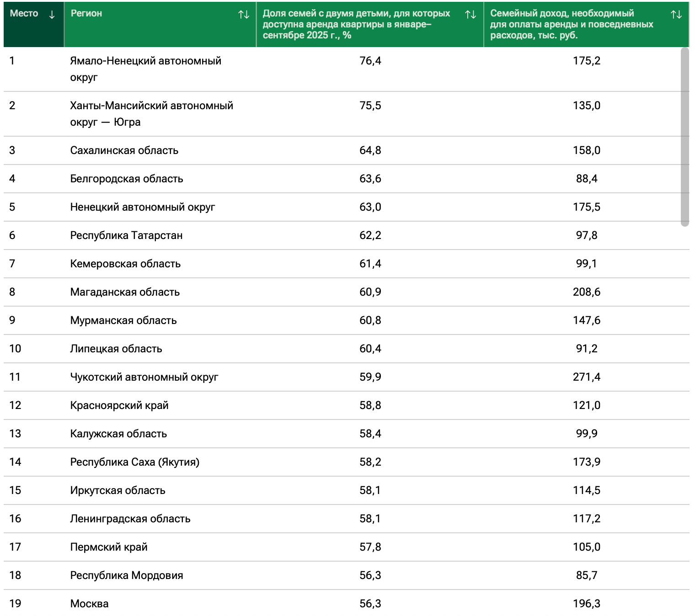Click Магаданская область value 208,6
695x616 pixels.
[x=586, y=292]
